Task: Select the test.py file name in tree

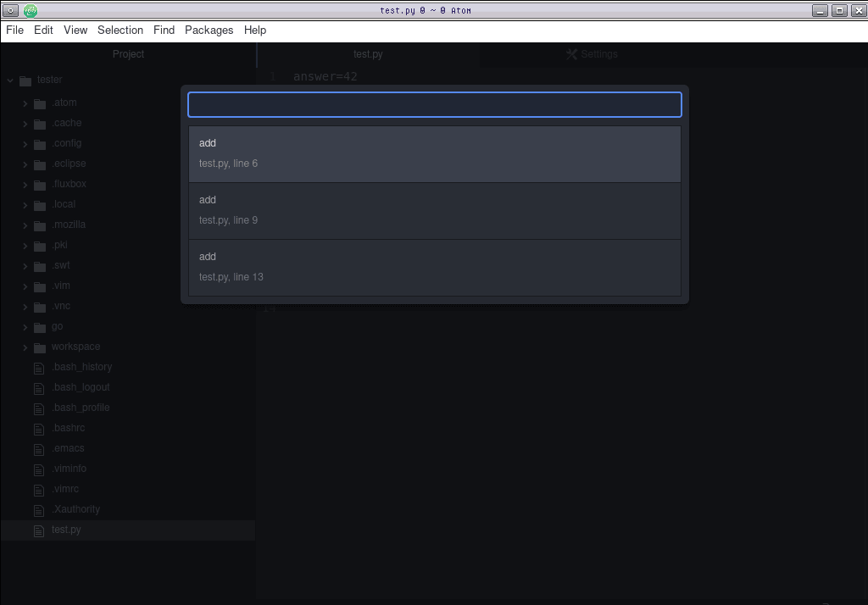Action: pyautogui.click(x=66, y=530)
